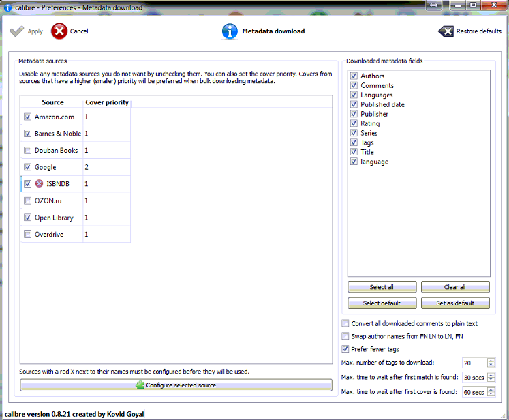Viewport: 509px width, 420px height.
Task: Uncheck Comments metadata field
Action: [354, 85]
